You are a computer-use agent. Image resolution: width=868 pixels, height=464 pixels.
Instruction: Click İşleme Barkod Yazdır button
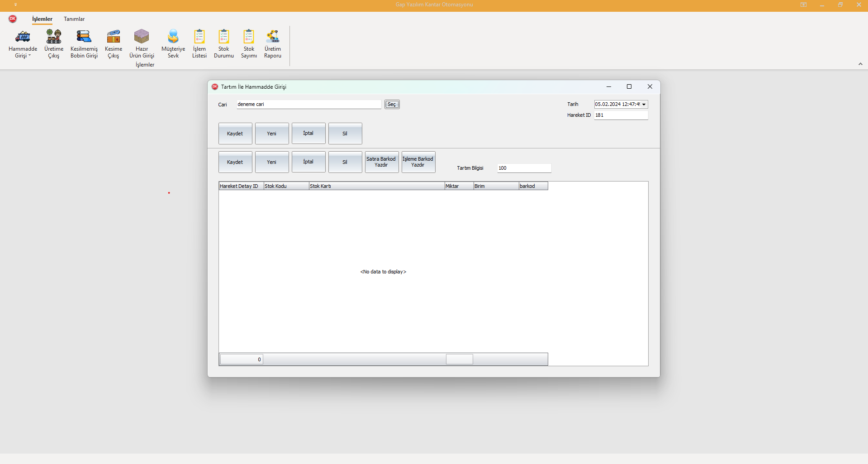pos(418,162)
